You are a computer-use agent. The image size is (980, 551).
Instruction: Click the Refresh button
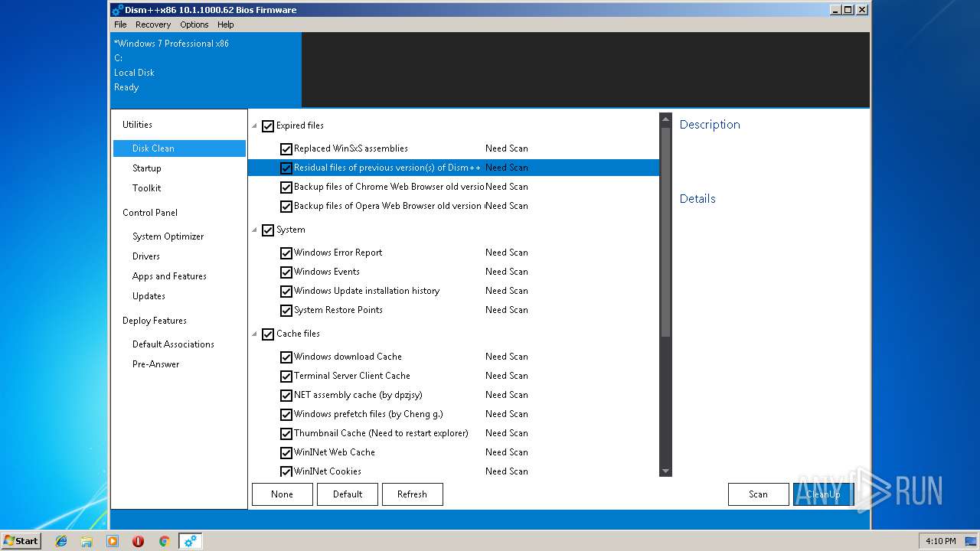[x=412, y=494]
